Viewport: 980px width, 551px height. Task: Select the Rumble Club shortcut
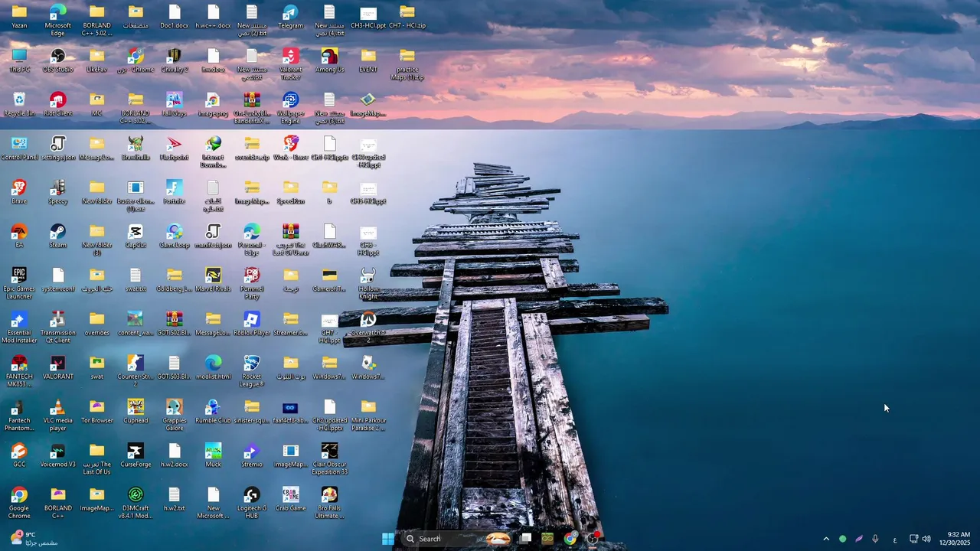pyautogui.click(x=213, y=411)
